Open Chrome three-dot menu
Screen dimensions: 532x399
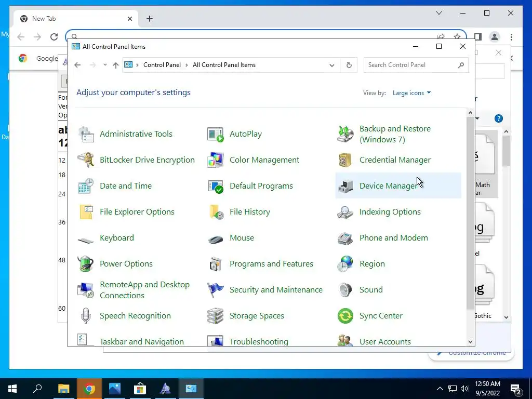click(511, 37)
